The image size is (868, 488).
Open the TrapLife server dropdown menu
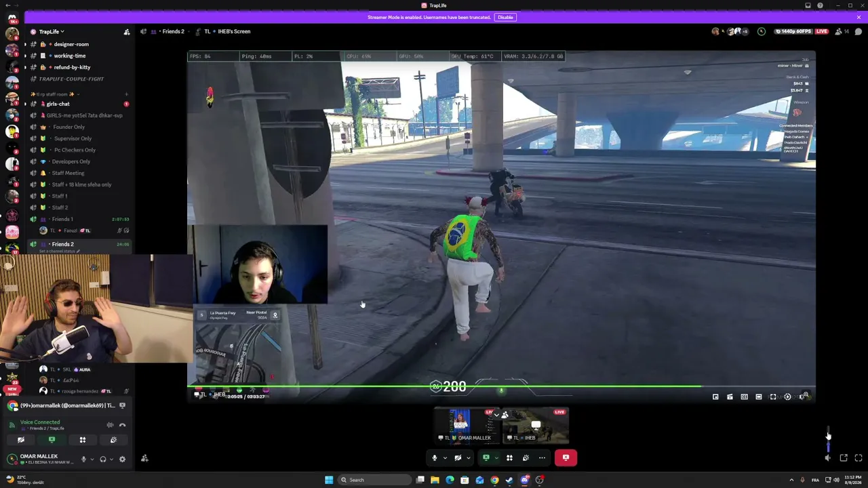point(52,32)
